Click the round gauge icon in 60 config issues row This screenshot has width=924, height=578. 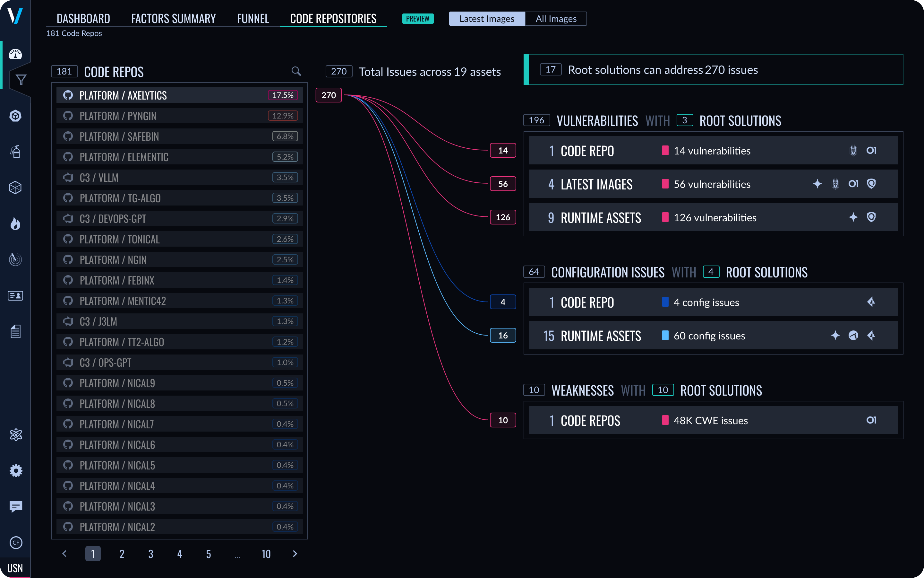tap(853, 335)
